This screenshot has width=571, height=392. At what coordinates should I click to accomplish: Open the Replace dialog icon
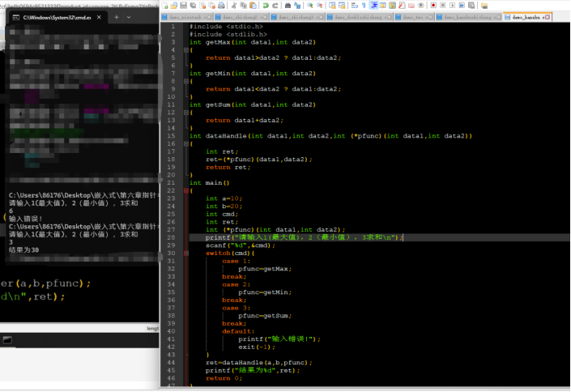click(297, 6)
